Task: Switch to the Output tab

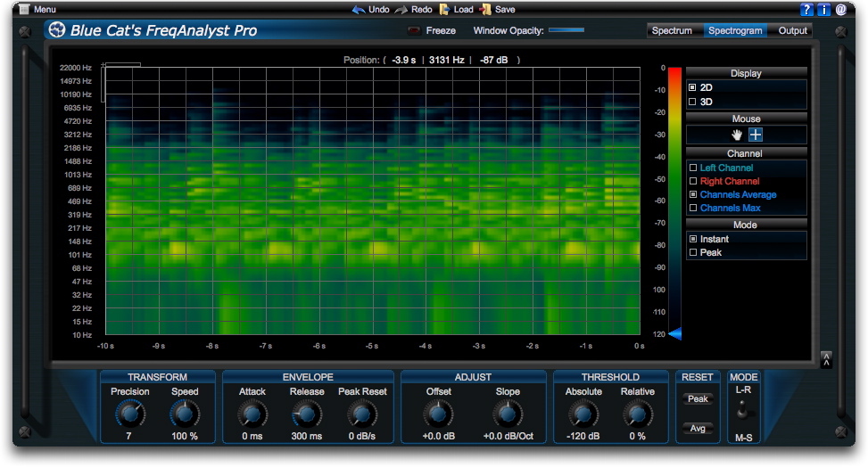Action: pyautogui.click(x=793, y=30)
